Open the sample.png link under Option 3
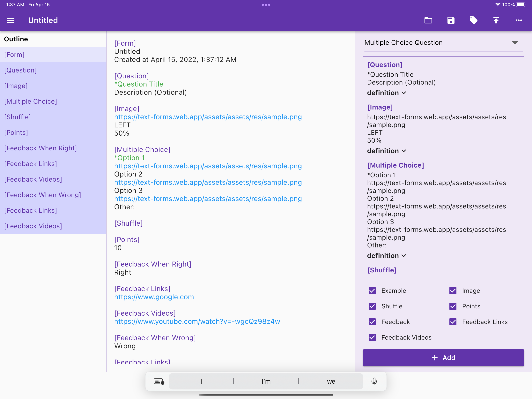The height and width of the screenshot is (399, 532). point(208,199)
